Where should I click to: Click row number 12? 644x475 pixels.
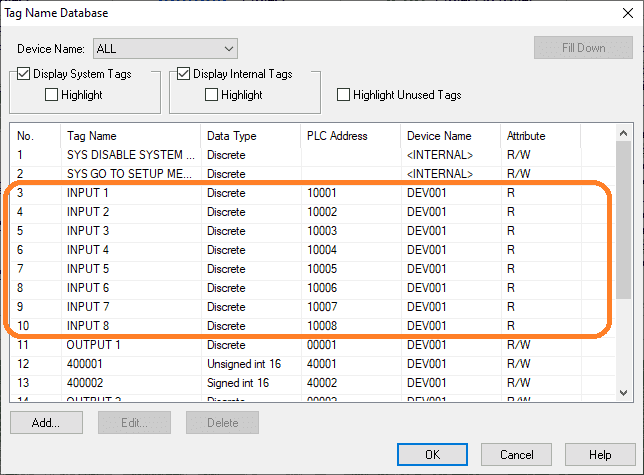(x=23, y=364)
